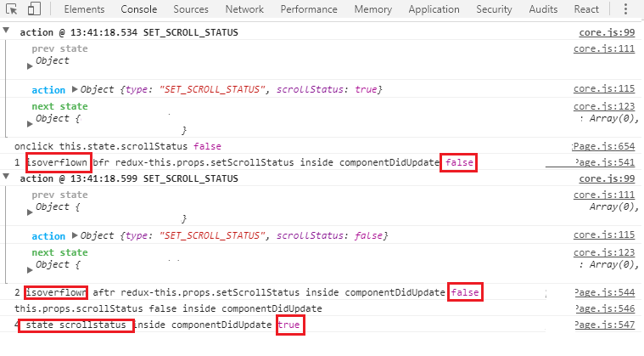Collapse the 13:41:18.534 SET_SCROLL_STATUS action group
Screen dimensions: 644x356
point(6,30)
